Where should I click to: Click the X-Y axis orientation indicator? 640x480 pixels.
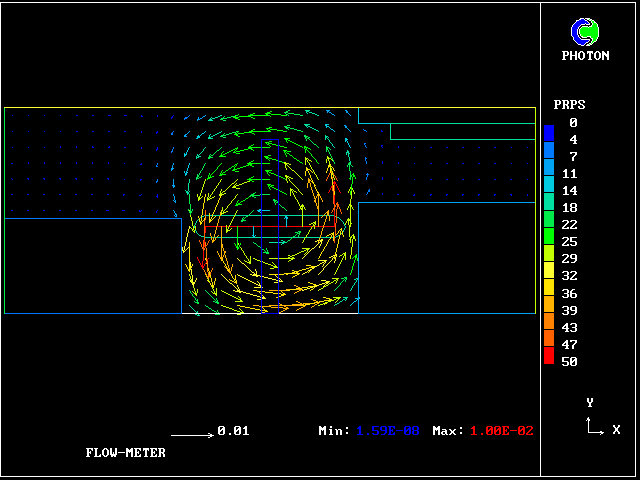tap(596, 425)
